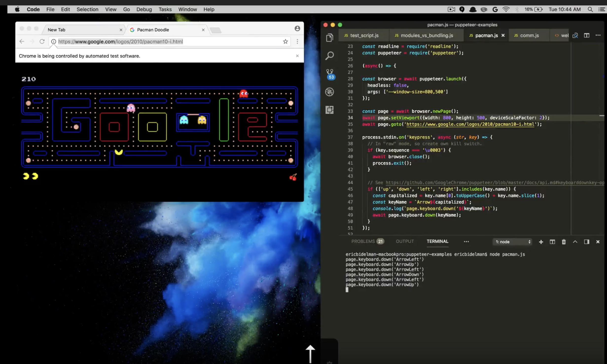The image size is (607, 364).
Task: Expand the terminal panel options menu
Action: 466,242
